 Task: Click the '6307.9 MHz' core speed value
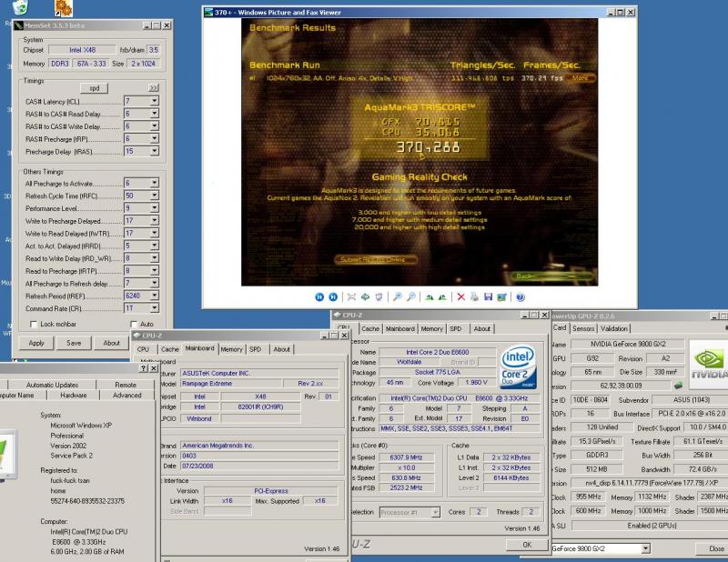[x=406, y=457]
